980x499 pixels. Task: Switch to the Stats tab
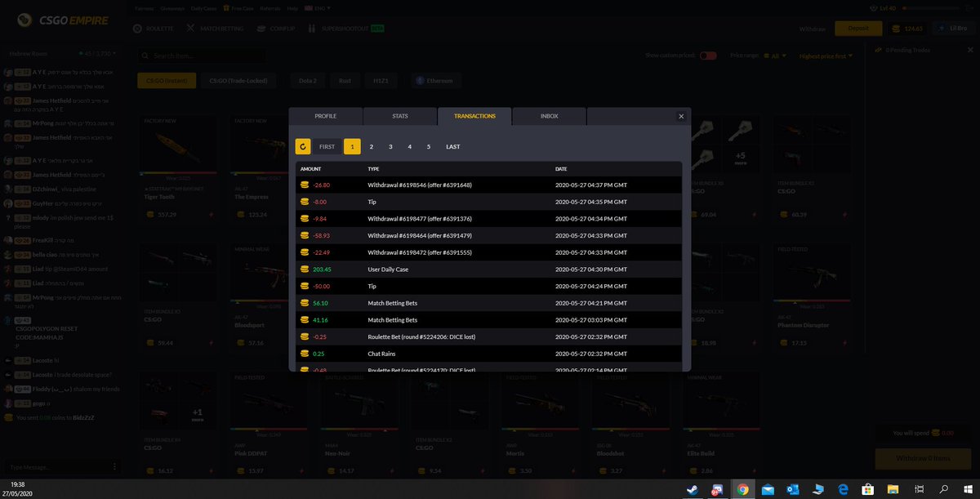[x=400, y=116]
